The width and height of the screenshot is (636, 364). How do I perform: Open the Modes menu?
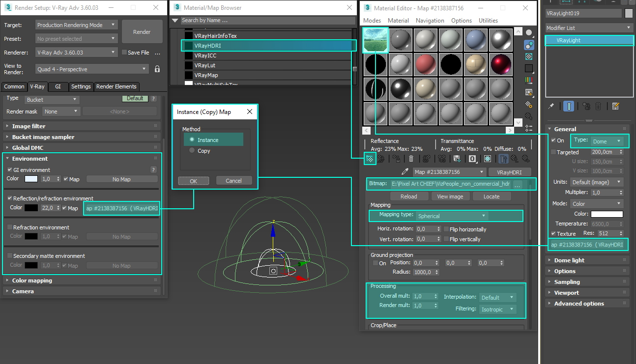[x=372, y=21]
